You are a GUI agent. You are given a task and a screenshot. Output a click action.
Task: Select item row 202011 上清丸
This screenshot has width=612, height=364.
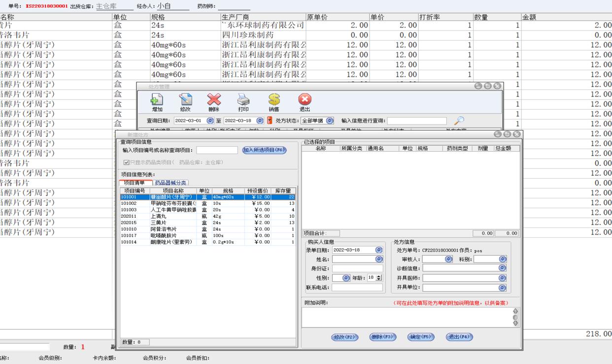click(208, 216)
